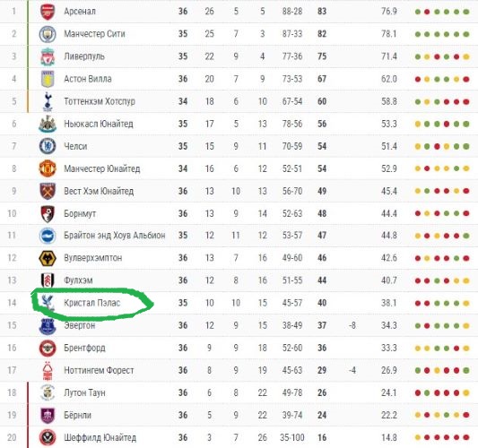Open the Tottenham Hotspur cockerel logo
Image resolution: width=478 pixels, height=448 pixels.
48,101
